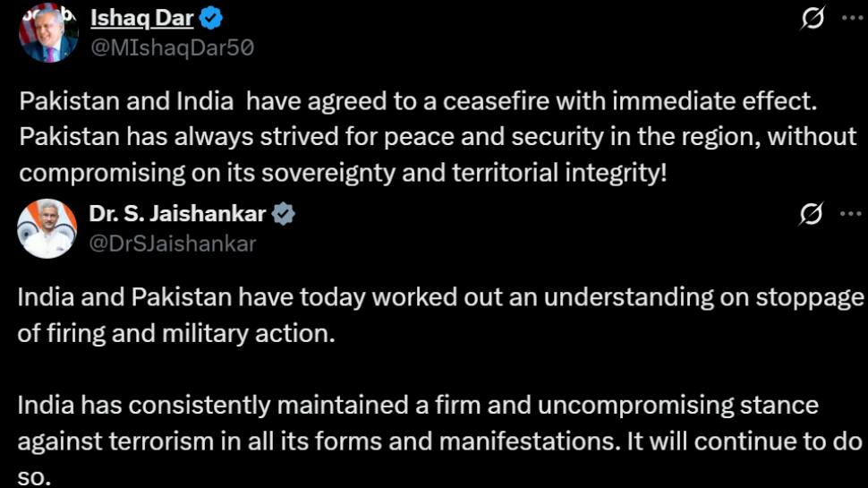Open the @MIshaqDar50 handle
The width and height of the screenshot is (868, 488).
coord(172,48)
